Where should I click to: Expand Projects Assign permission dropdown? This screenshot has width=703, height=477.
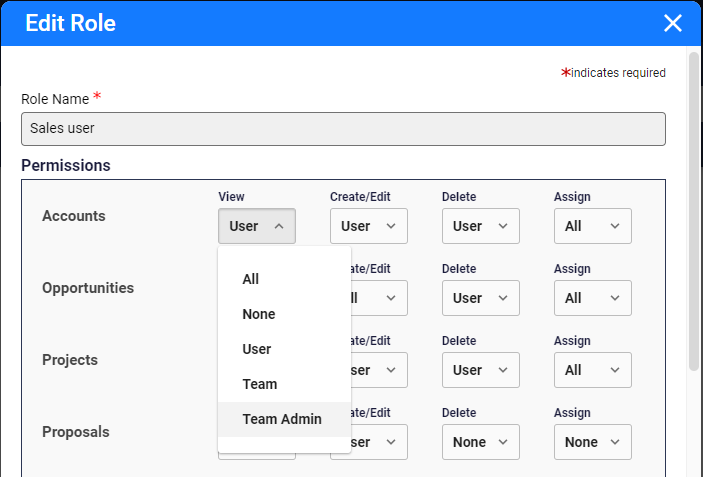point(593,370)
